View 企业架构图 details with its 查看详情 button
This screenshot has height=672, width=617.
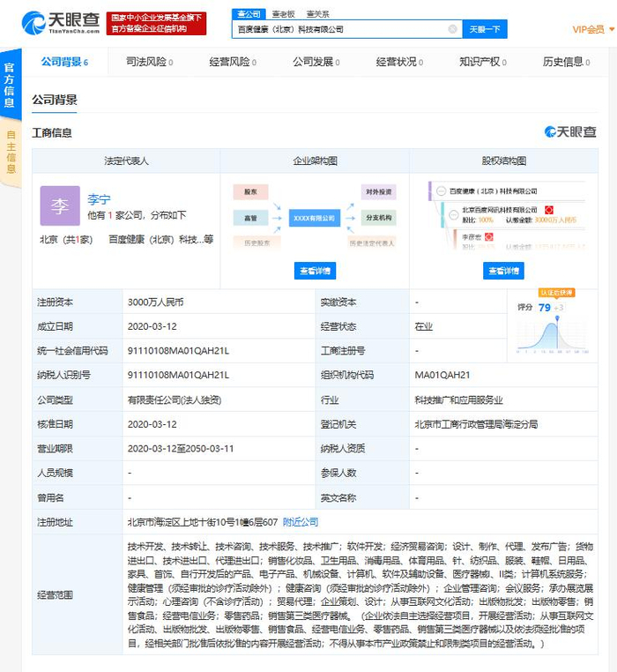point(315,271)
